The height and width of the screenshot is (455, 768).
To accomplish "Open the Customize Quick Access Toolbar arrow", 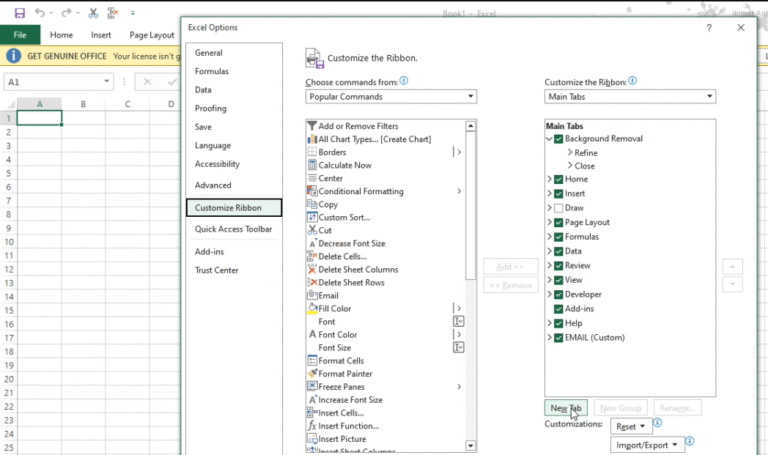I will pyautogui.click(x=133, y=13).
